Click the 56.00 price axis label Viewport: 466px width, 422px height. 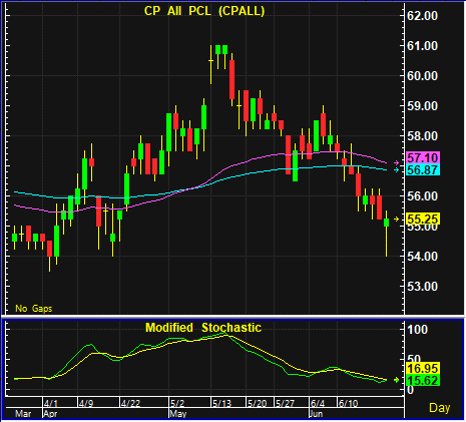422,196
